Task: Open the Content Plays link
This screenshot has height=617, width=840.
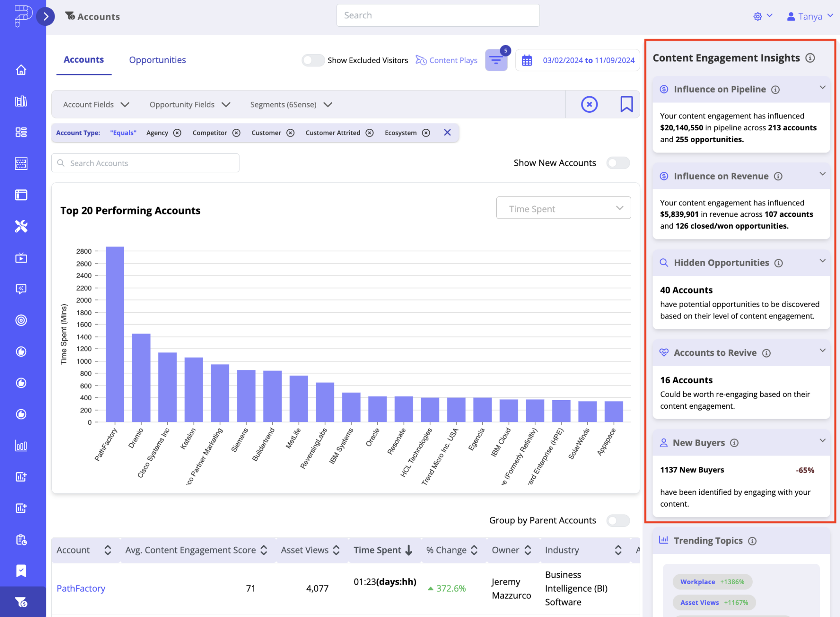Action: [x=447, y=60]
